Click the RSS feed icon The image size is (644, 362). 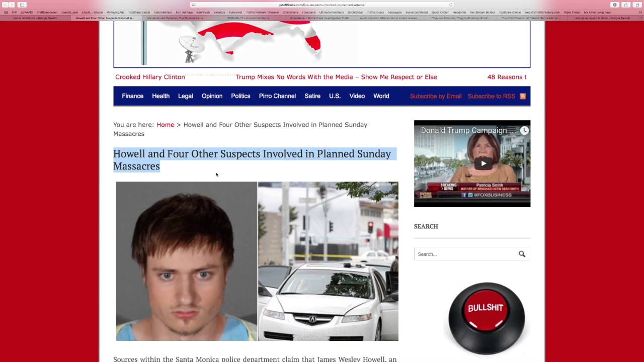(523, 96)
